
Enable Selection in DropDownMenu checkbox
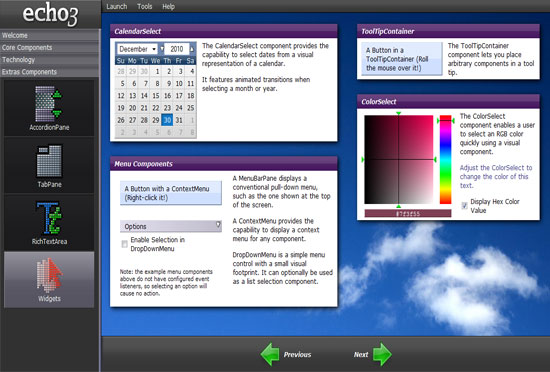[125, 244]
